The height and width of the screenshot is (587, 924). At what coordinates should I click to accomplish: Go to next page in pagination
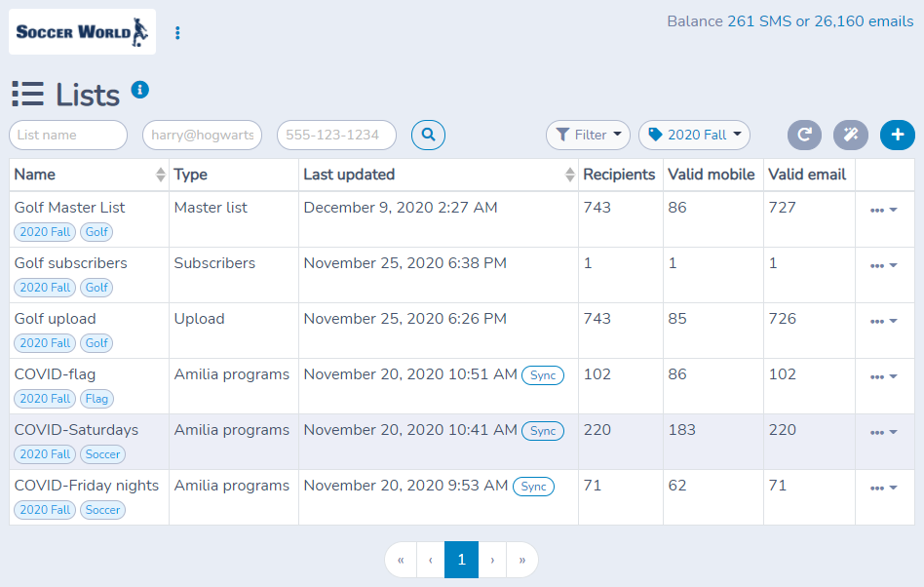[x=492, y=560]
